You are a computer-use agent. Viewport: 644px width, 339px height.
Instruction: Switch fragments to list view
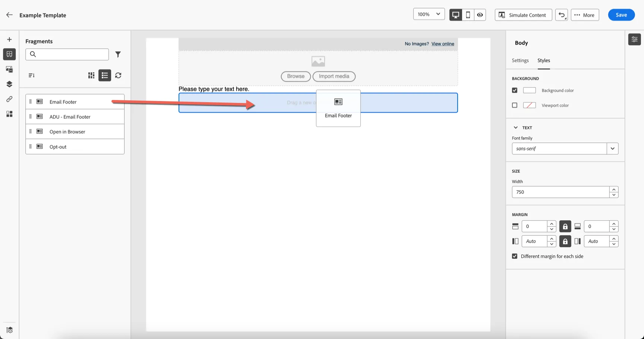tap(105, 75)
